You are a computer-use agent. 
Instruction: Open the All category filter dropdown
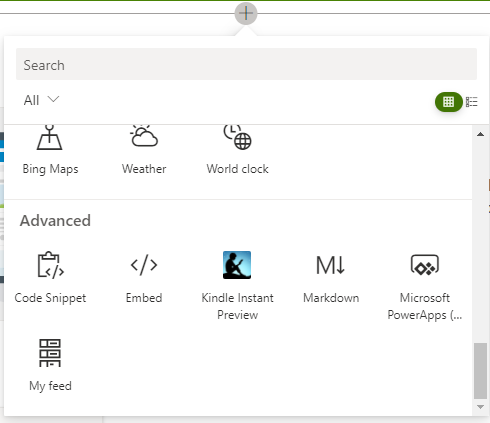click(41, 100)
